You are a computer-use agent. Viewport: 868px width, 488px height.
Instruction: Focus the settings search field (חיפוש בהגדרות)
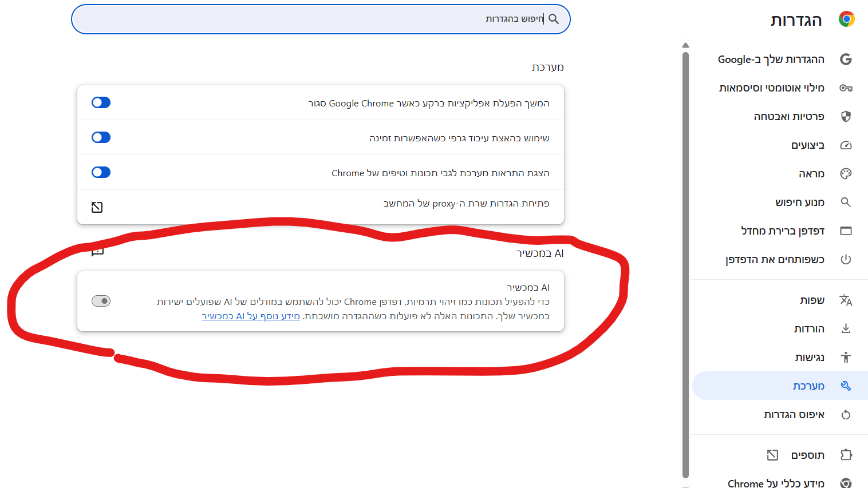click(321, 19)
